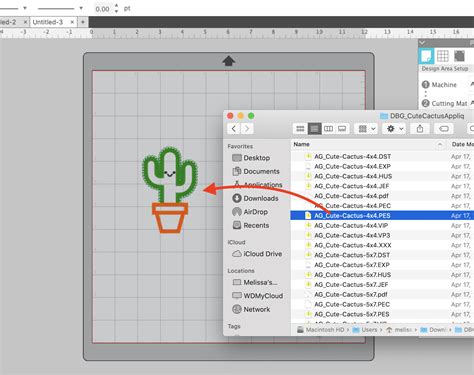
Task: Click the Finder share button
Action: pos(420,129)
